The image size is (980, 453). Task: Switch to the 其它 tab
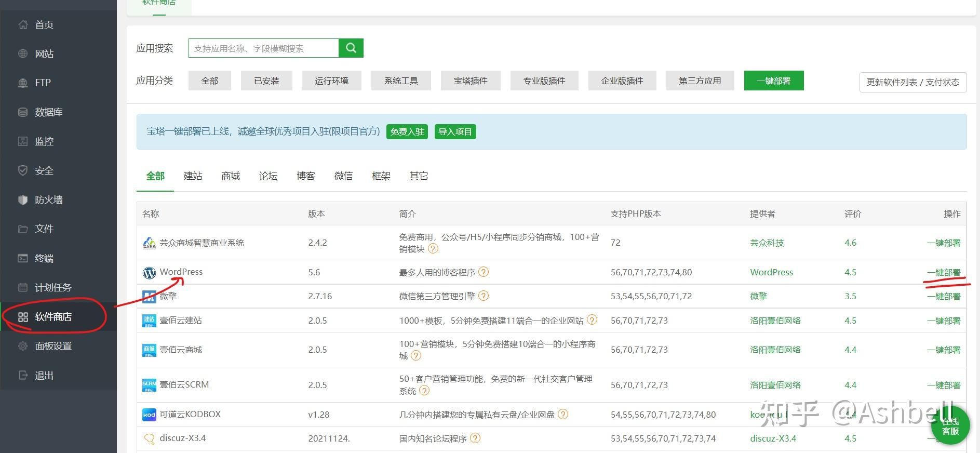(x=419, y=176)
